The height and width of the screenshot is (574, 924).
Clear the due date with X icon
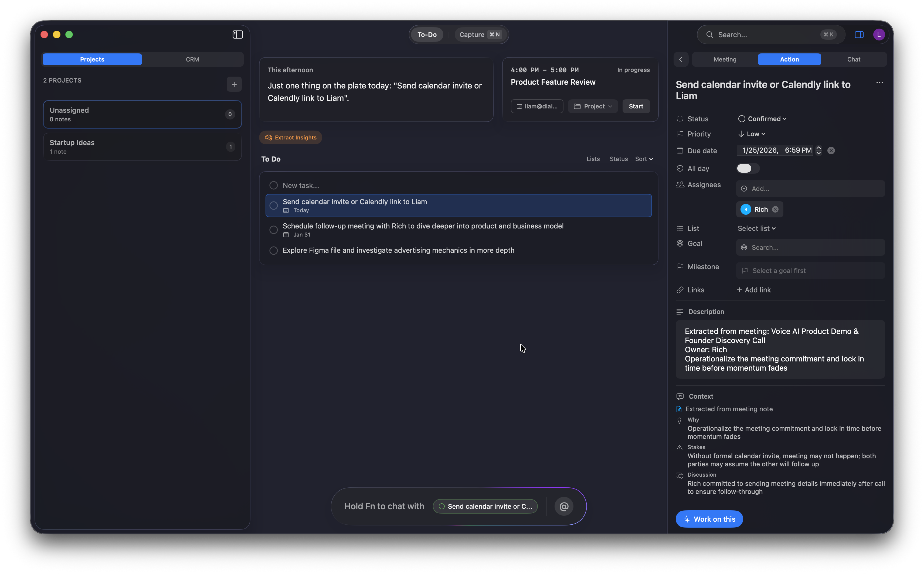[x=831, y=151]
